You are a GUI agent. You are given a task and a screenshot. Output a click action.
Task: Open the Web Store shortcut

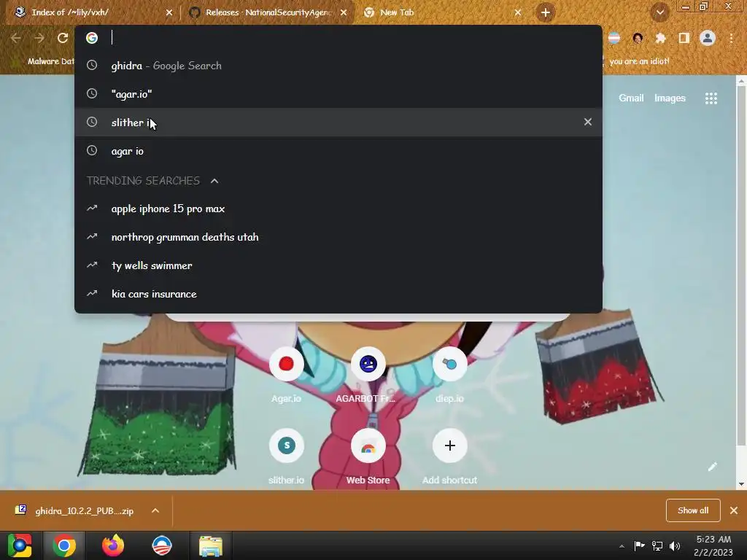tap(368, 446)
